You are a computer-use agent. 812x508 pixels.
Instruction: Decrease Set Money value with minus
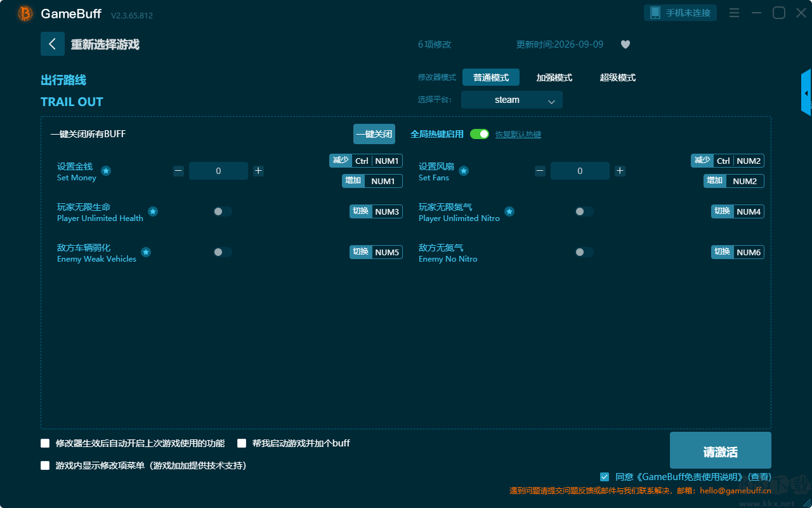[x=179, y=171]
